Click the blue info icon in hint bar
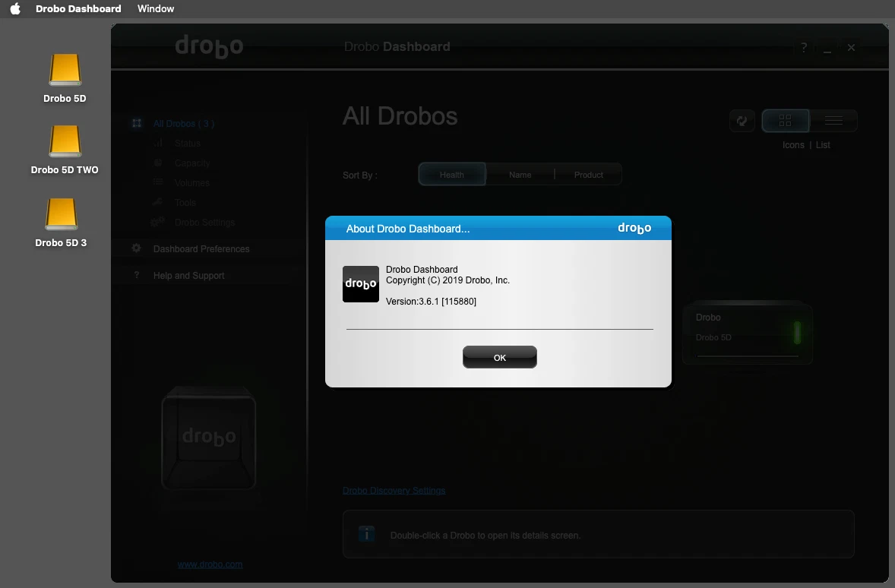The image size is (895, 588). pos(366,534)
